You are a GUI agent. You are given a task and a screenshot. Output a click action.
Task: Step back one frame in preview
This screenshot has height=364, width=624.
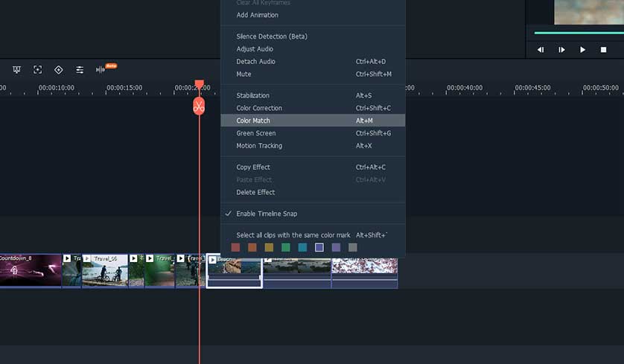[x=540, y=50]
